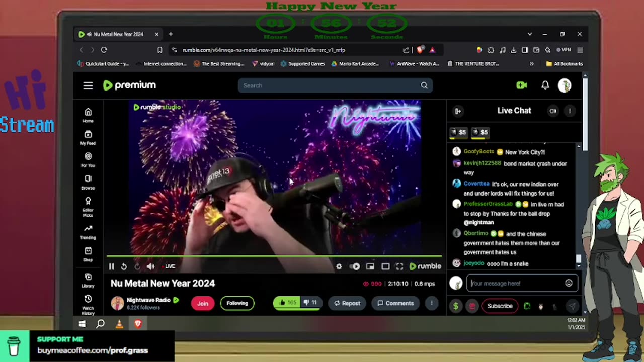Image resolution: width=644 pixels, height=362 pixels.
Task: Open the Supported Games bookmark
Action: [x=302, y=64]
